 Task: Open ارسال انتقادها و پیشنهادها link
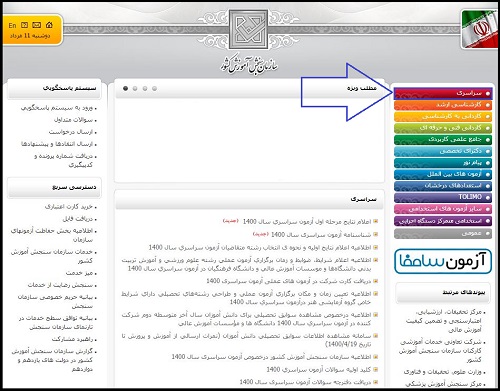pos(57,144)
